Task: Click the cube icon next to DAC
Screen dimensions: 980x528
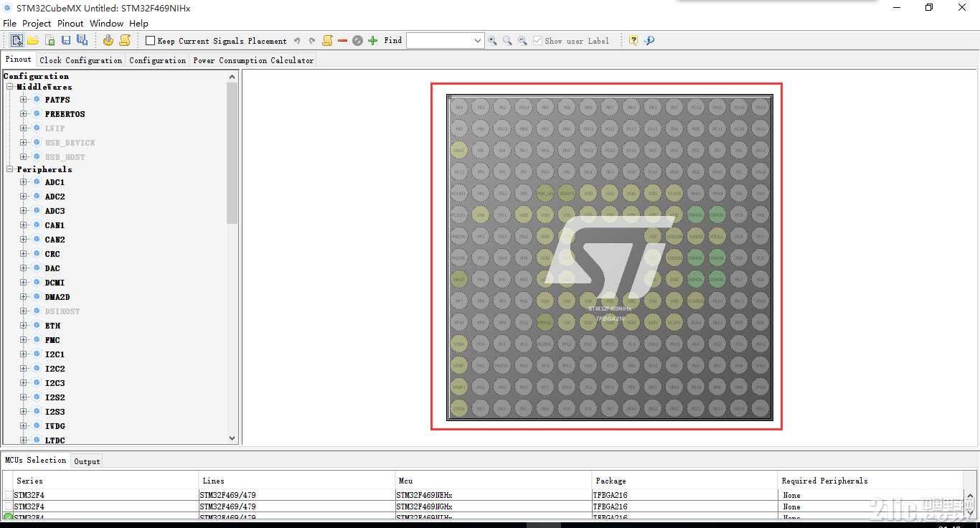Action: click(x=37, y=268)
